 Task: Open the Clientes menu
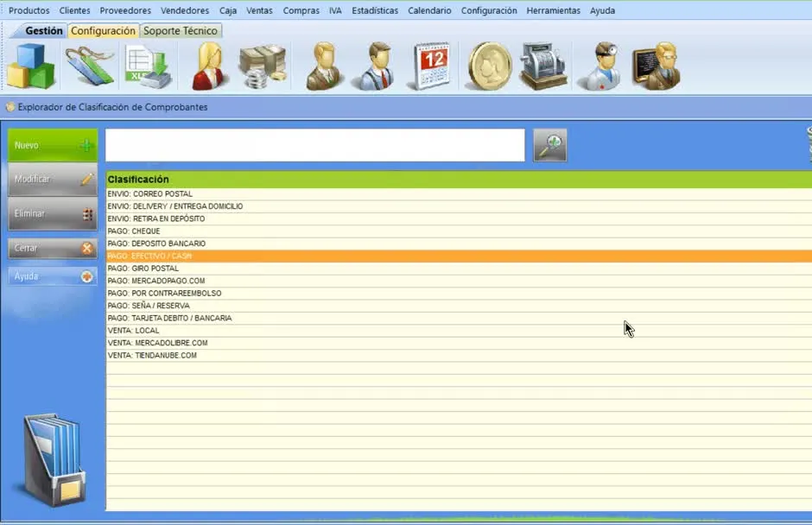click(74, 10)
